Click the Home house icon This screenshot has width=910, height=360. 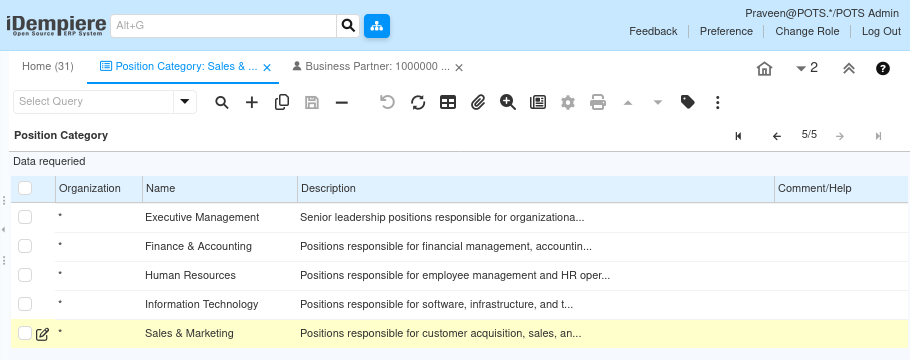(764, 69)
